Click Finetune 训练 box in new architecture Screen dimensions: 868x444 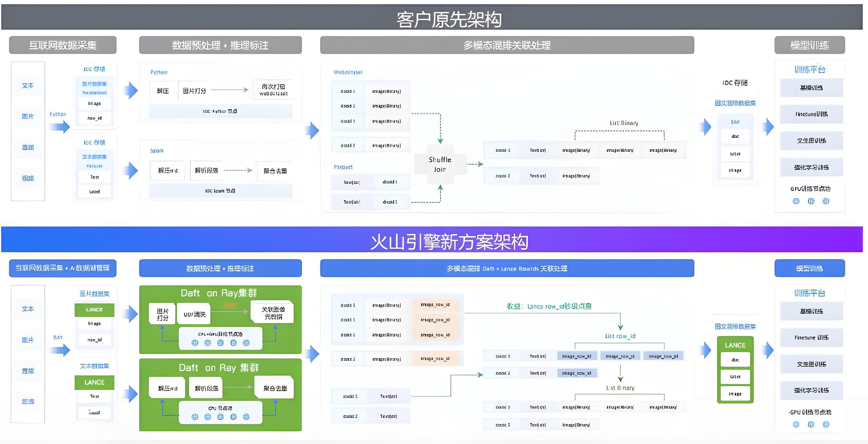[811, 338]
